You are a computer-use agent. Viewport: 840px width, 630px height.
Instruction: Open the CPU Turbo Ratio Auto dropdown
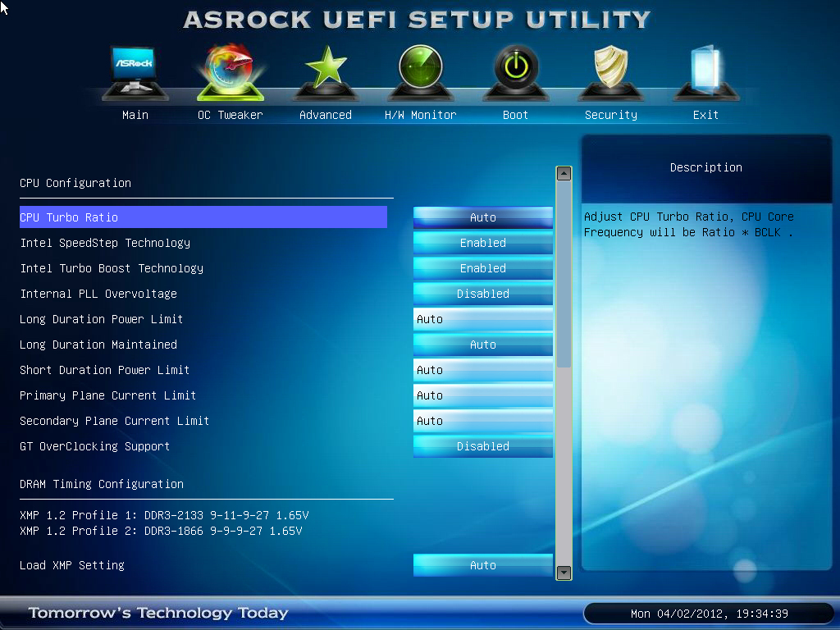[x=482, y=217]
